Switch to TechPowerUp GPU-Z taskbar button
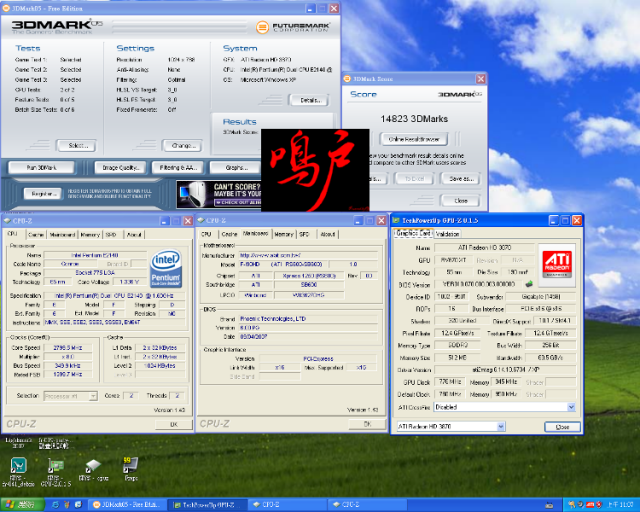 [207, 505]
